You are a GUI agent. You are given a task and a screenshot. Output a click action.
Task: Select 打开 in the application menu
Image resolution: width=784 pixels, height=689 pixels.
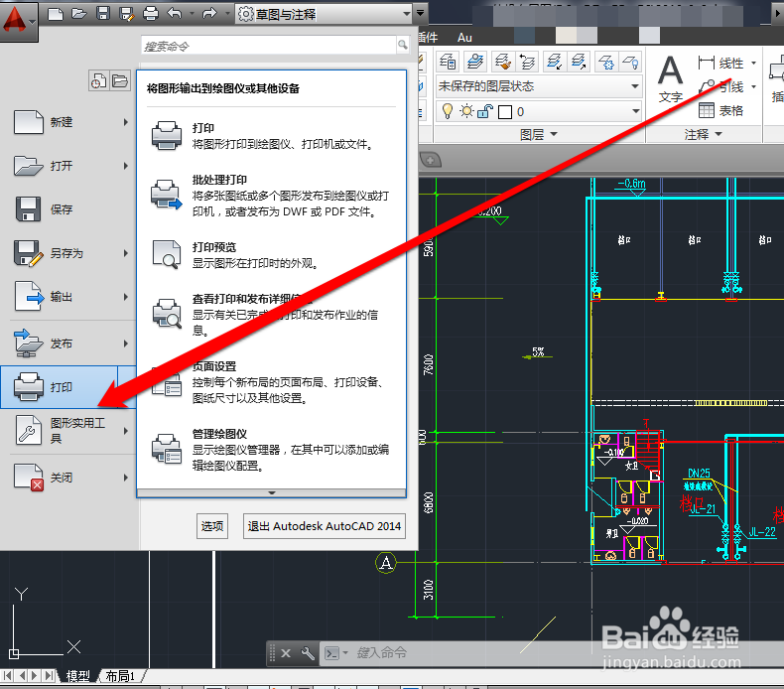pyautogui.click(x=68, y=166)
